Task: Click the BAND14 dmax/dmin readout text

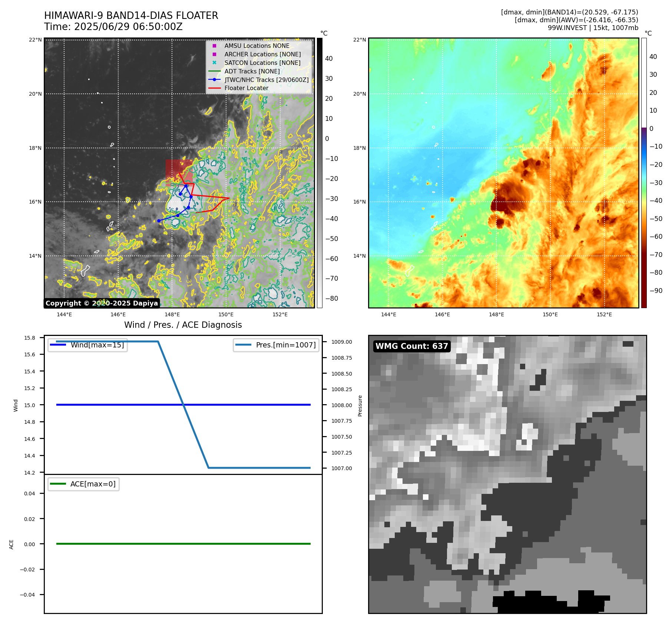Action: [570, 12]
